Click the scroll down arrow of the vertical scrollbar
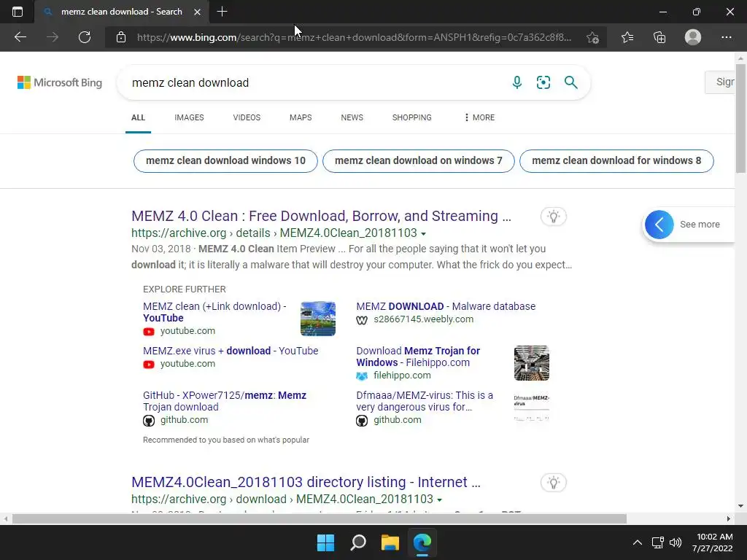 click(x=740, y=506)
